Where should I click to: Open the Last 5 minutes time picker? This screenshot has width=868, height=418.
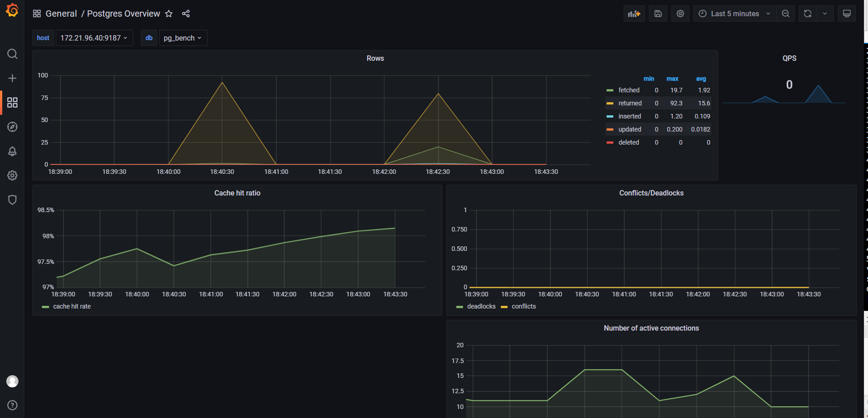[x=734, y=14]
